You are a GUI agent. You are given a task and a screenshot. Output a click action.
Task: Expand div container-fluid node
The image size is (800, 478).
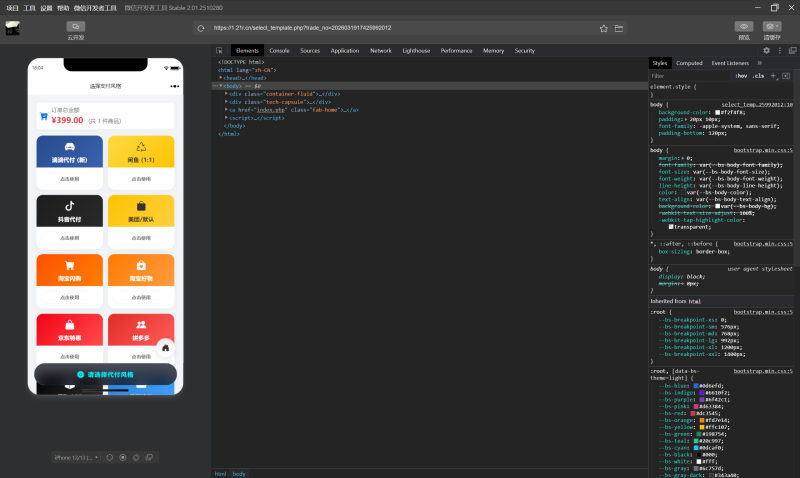[x=227, y=94]
